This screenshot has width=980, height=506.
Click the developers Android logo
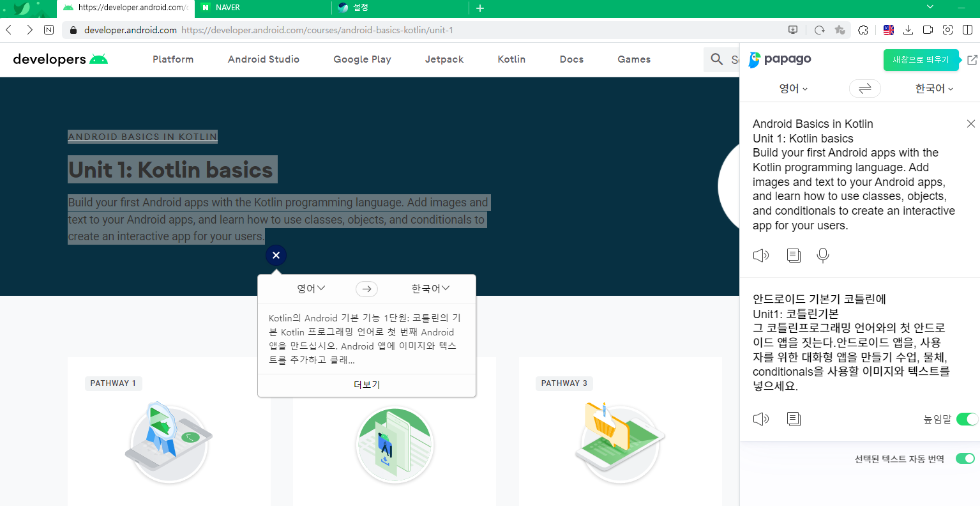point(61,59)
